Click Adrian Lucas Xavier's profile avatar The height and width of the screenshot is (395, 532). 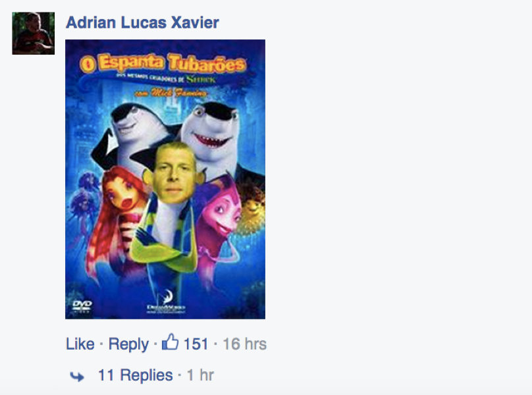(33, 34)
